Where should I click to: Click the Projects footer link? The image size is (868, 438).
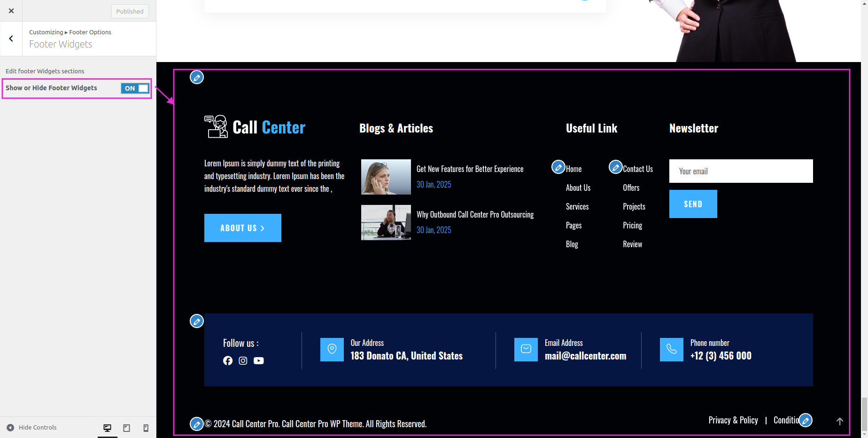coord(634,206)
